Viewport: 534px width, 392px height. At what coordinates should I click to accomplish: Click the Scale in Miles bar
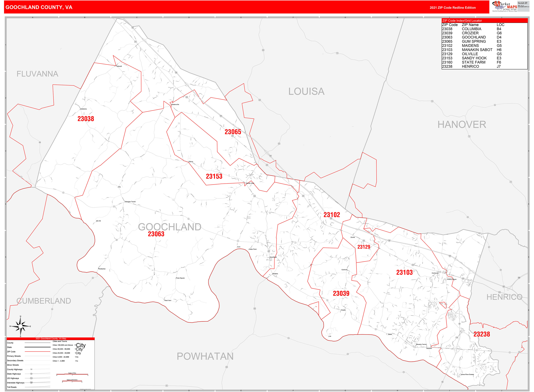[72, 375]
